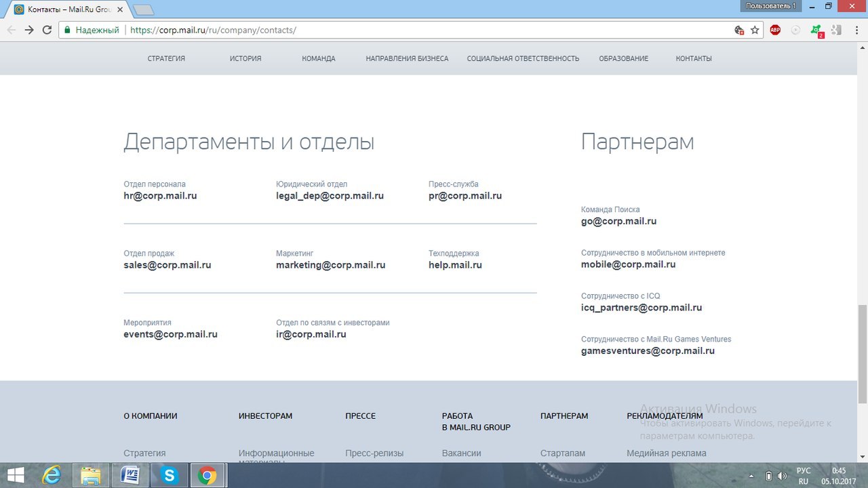Click the marketing@corp.mail.ru email link
868x488 pixels.
click(x=331, y=265)
